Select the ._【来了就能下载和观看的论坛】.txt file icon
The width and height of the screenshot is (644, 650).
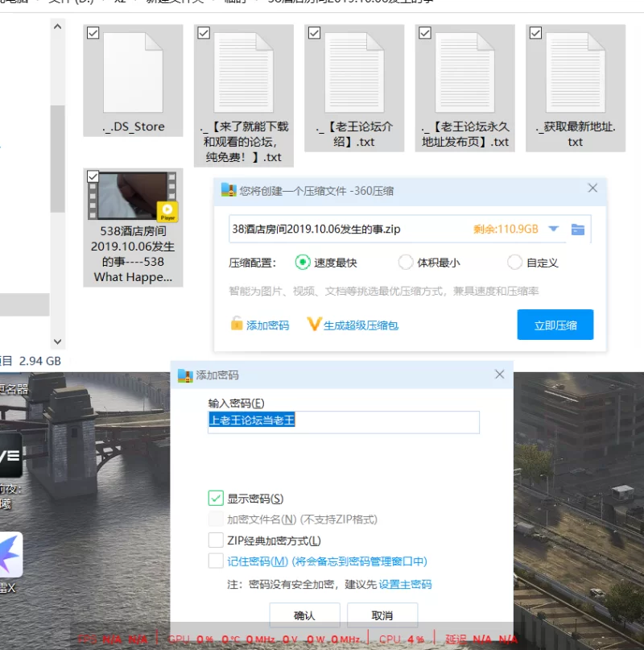[x=243, y=72]
